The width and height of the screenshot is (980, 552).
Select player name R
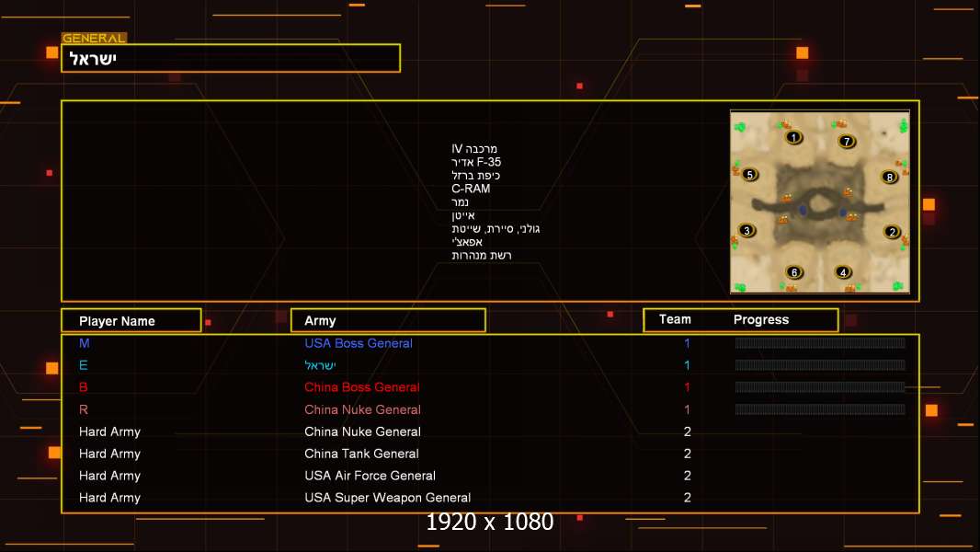click(x=83, y=409)
